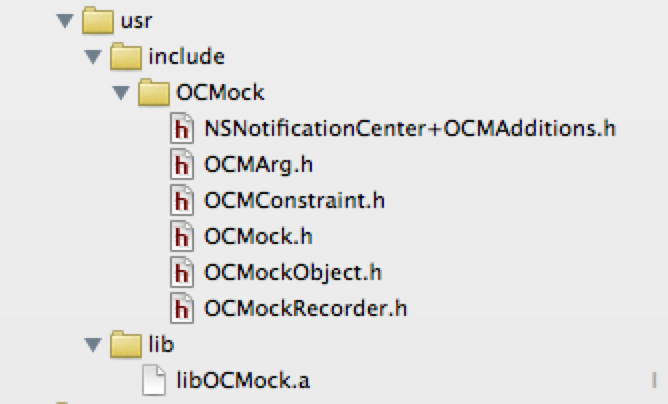
Task: Click the header icon of NSNotificationCenter+OCMAdditions.h
Action: click(182, 128)
